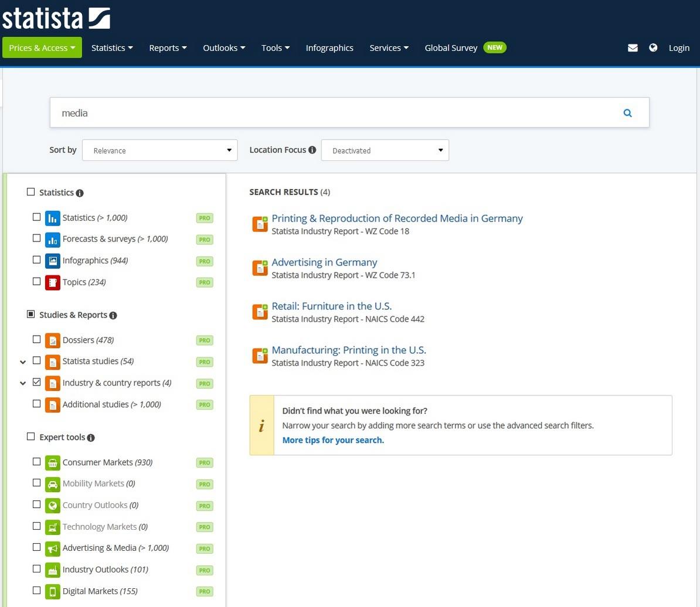This screenshot has height=607, width=700.
Task: Click the Industry & country reports icon
Action: pos(53,384)
